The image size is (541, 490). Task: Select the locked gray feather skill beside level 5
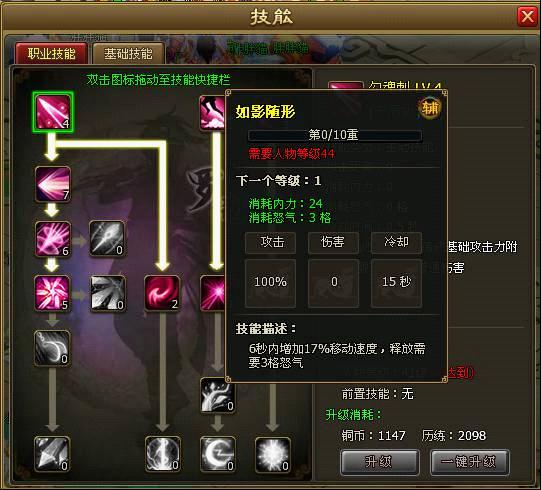click(107, 293)
